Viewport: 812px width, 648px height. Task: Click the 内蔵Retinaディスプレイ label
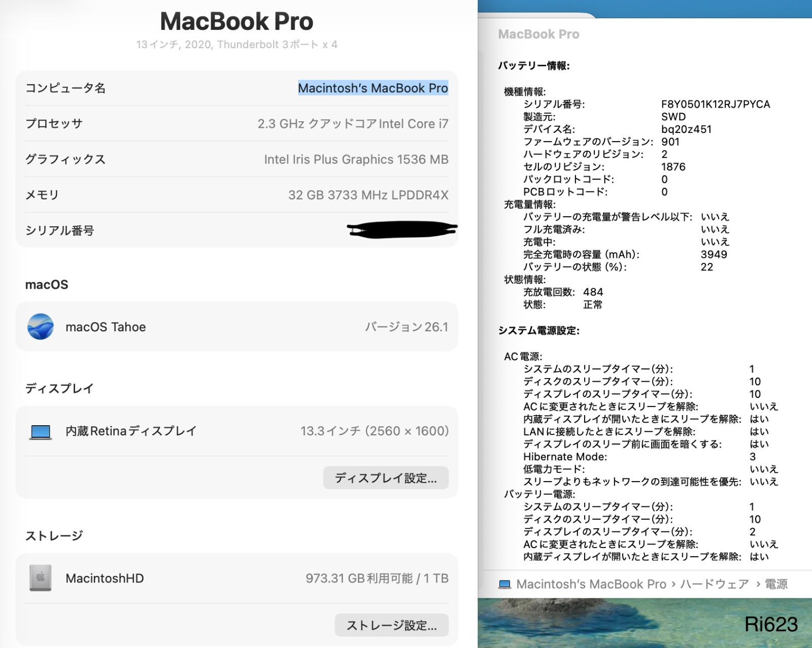click(131, 431)
